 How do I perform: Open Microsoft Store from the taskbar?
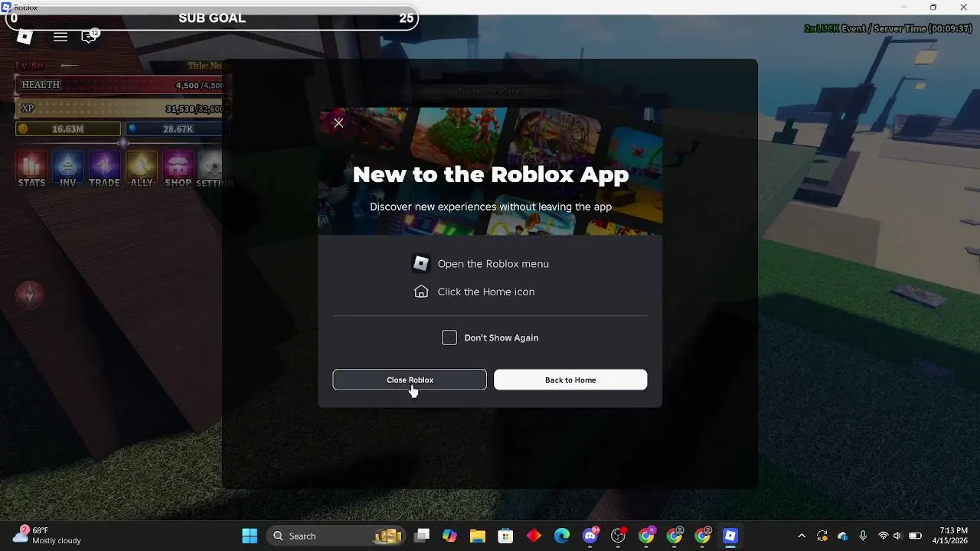point(505,536)
